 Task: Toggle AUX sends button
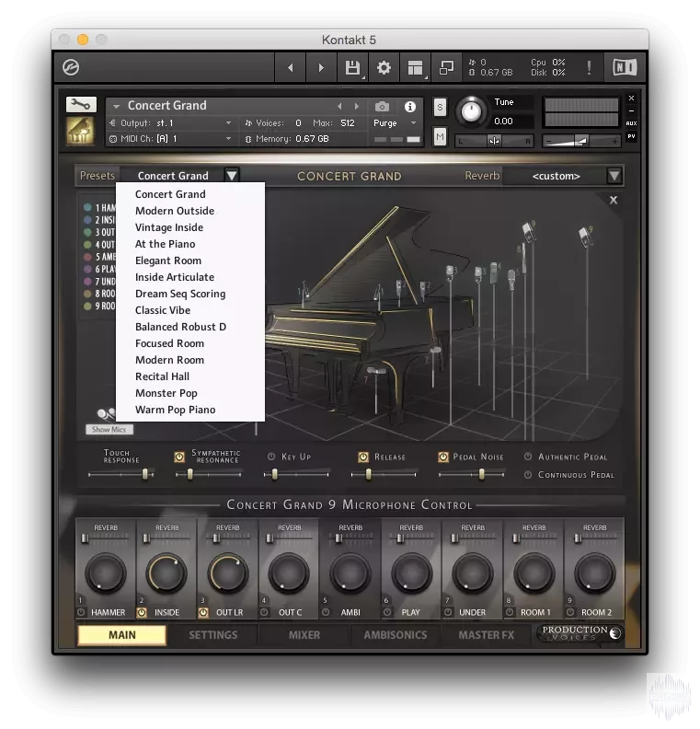(x=631, y=123)
